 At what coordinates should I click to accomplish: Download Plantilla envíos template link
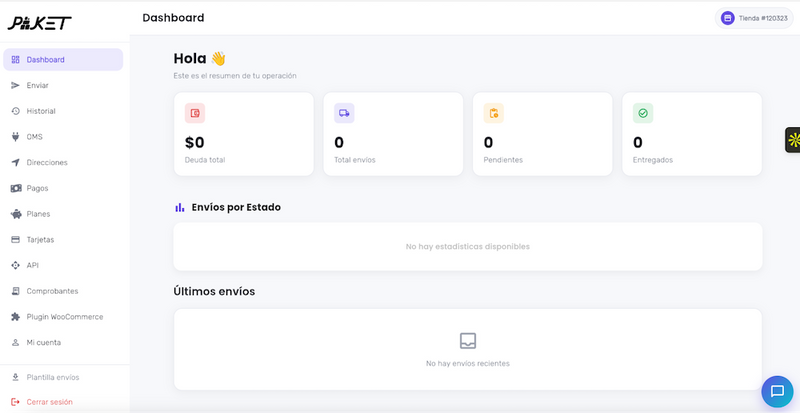pos(63,377)
